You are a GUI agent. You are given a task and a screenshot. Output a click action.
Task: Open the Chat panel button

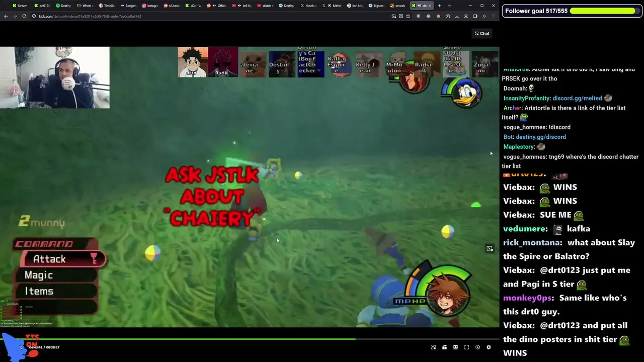482,34
